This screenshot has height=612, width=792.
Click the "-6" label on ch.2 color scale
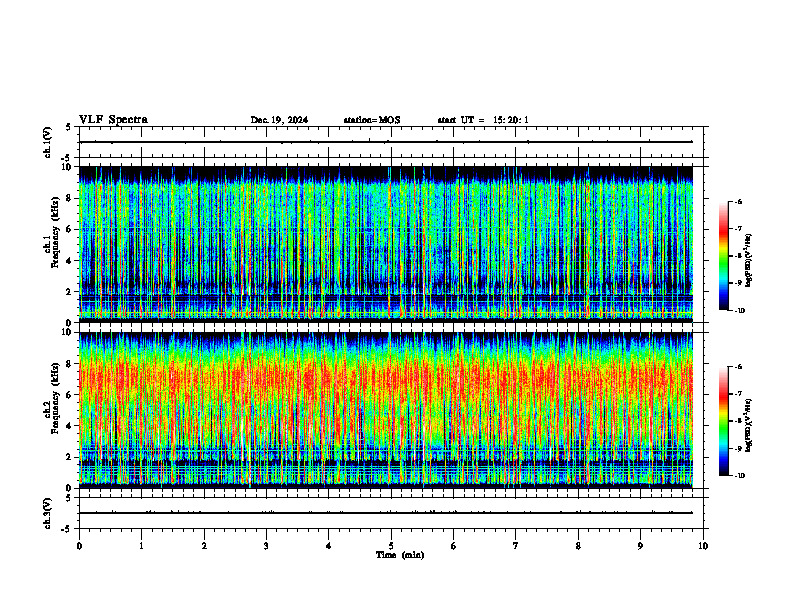[738, 367]
